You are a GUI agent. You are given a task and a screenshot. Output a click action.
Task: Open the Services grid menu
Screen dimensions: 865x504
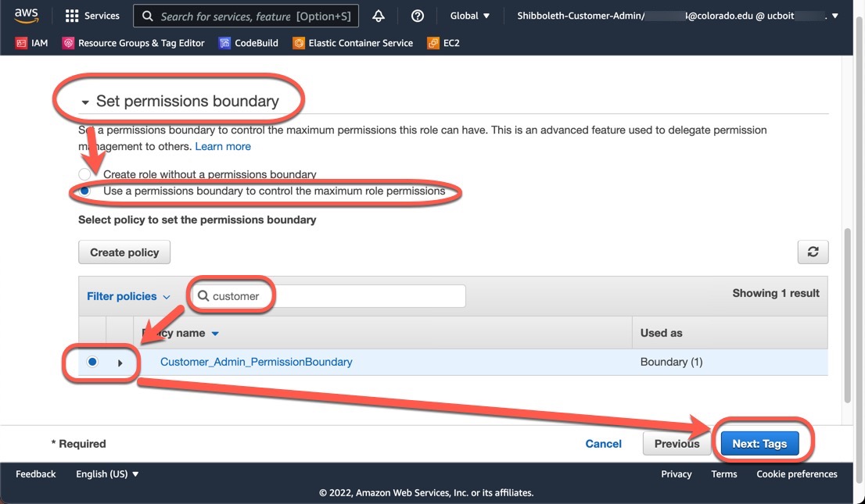coord(92,16)
